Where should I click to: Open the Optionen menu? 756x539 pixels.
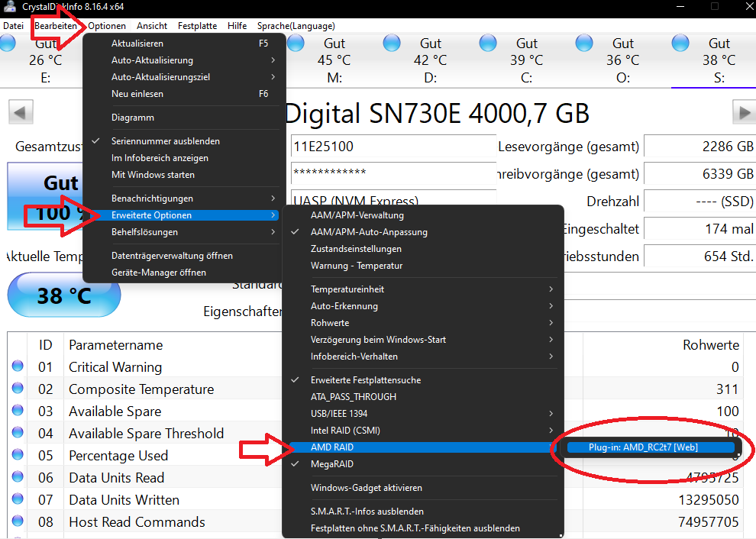pyautogui.click(x=107, y=26)
